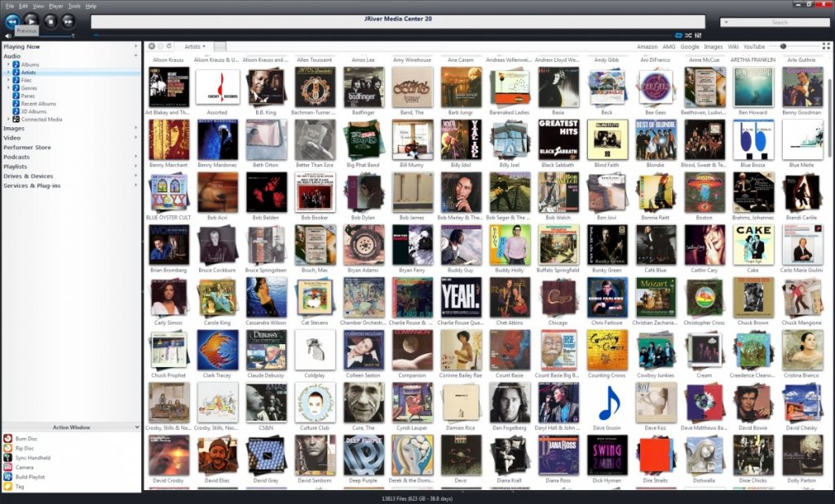Image resolution: width=835 pixels, height=504 pixels.
Task: Click the Burn Disc icon
Action: coord(7,439)
